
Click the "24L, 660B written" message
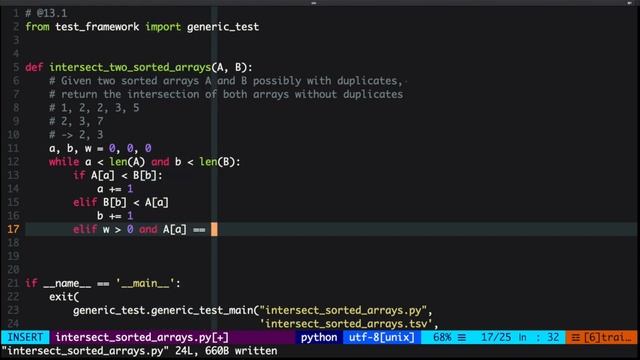(226, 351)
